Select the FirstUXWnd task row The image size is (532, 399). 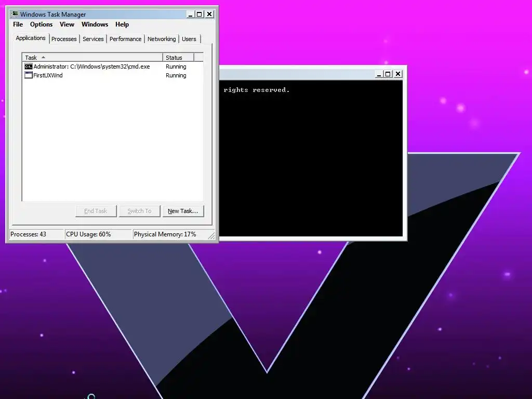point(113,75)
